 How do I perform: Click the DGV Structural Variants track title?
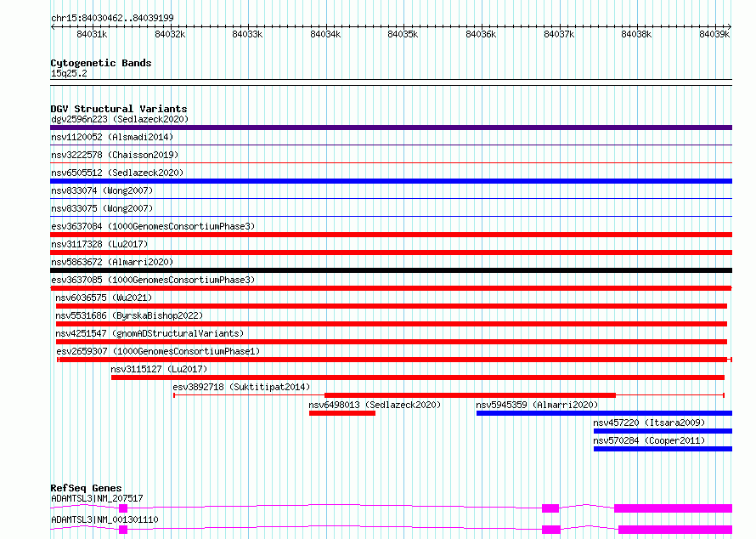point(119,109)
